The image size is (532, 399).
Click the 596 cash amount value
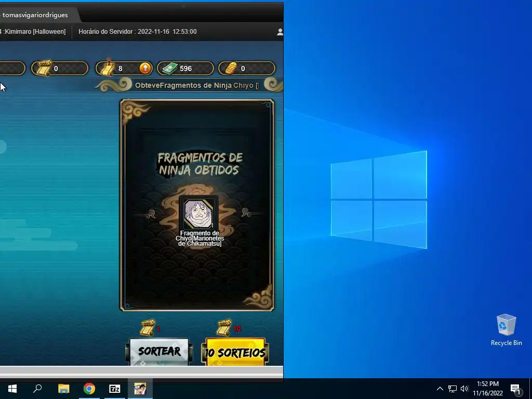(185, 69)
